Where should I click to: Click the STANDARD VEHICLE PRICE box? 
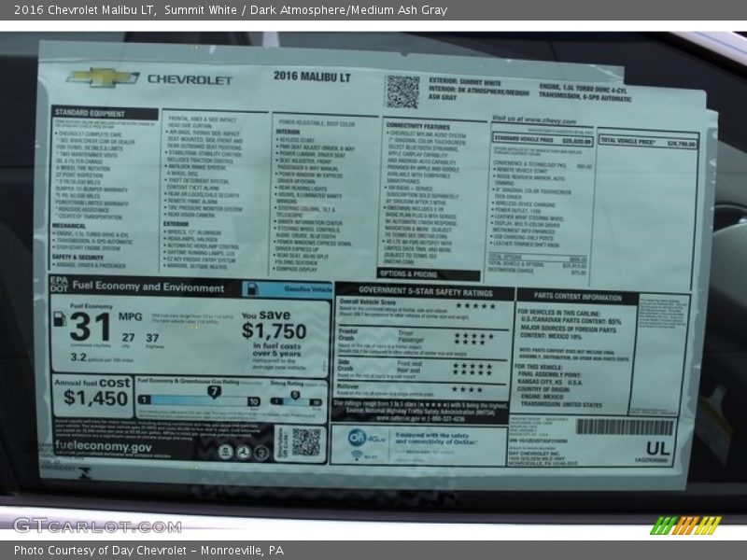click(x=543, y=141)
